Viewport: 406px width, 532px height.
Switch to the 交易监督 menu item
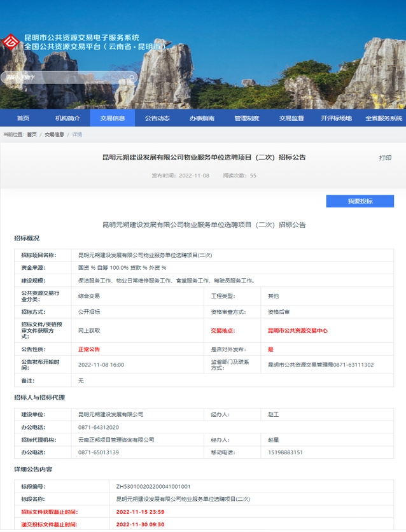[291, 118]
